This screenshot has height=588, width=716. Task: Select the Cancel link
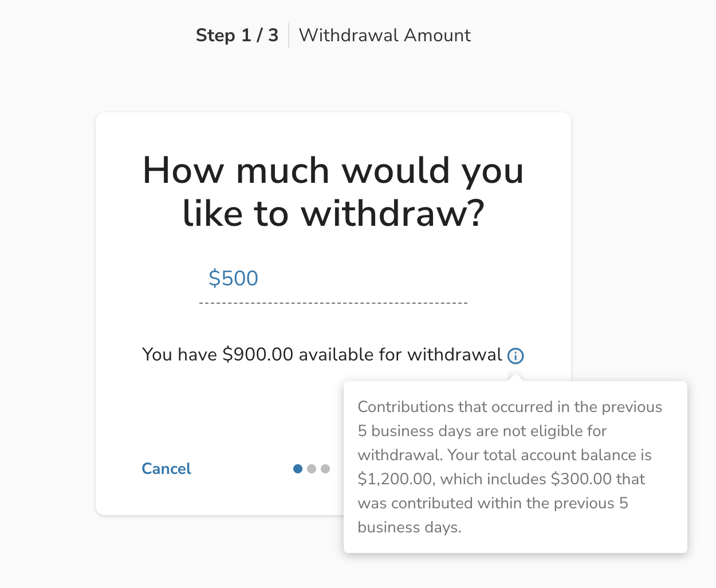point(166,468)
